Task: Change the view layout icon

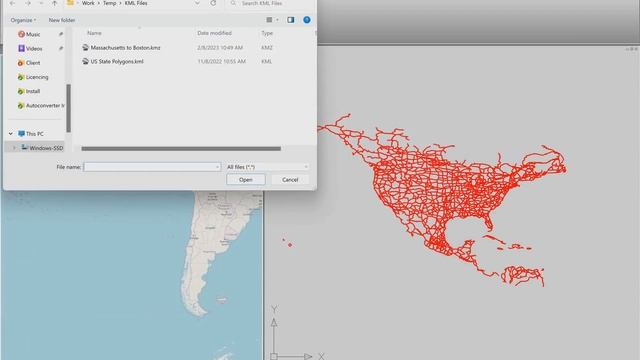Action: click(x=269, y=20)
